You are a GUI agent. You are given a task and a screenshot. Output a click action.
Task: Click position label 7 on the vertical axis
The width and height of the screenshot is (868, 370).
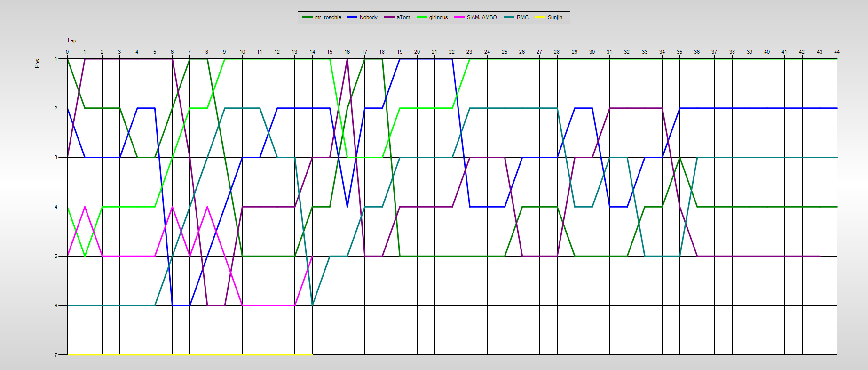click(x=56, y=355)
